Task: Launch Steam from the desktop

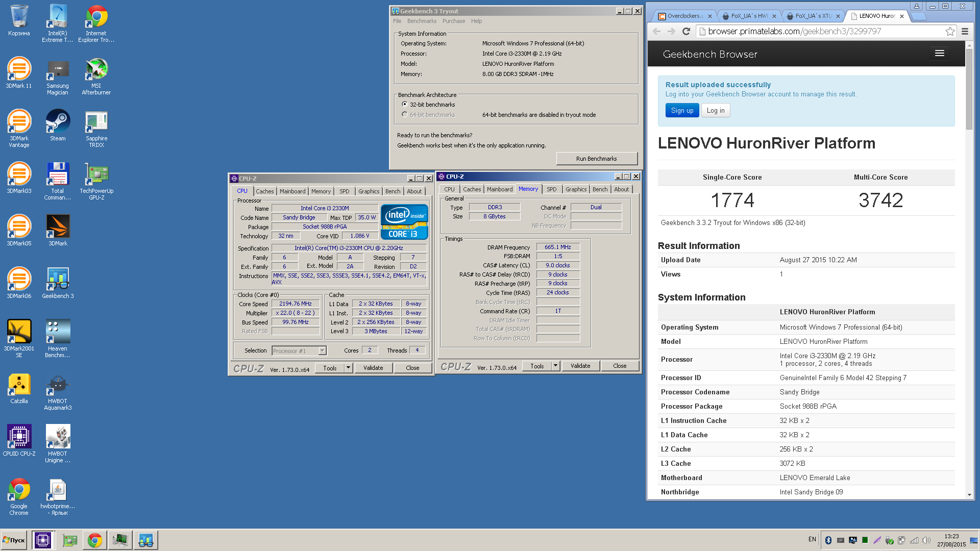Action: click(x=58, y=126)
